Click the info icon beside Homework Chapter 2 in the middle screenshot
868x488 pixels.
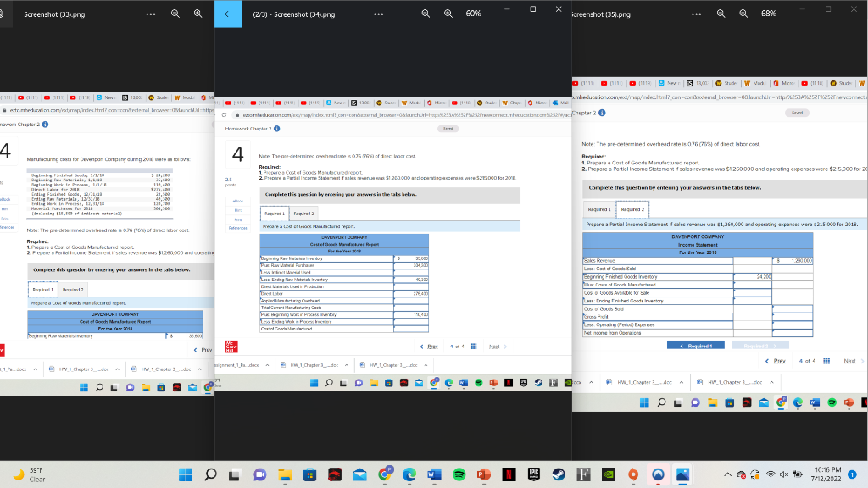point(277,129)
